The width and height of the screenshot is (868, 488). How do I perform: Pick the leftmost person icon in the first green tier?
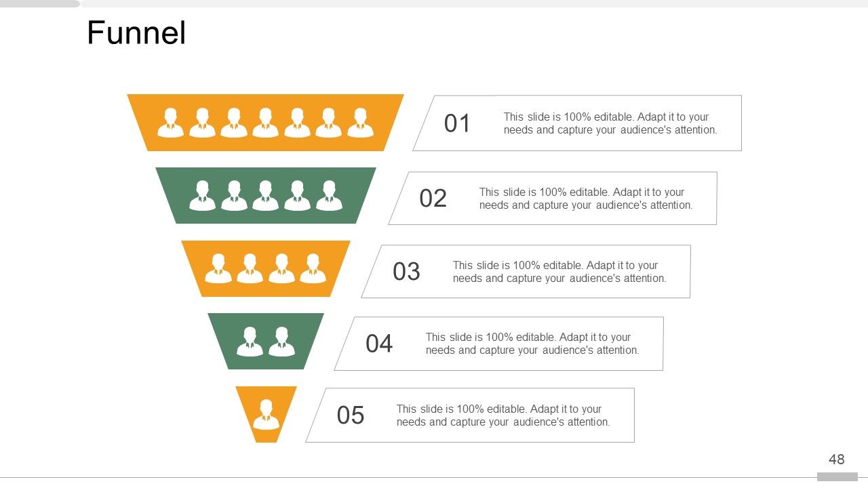[x=202, y=196]
